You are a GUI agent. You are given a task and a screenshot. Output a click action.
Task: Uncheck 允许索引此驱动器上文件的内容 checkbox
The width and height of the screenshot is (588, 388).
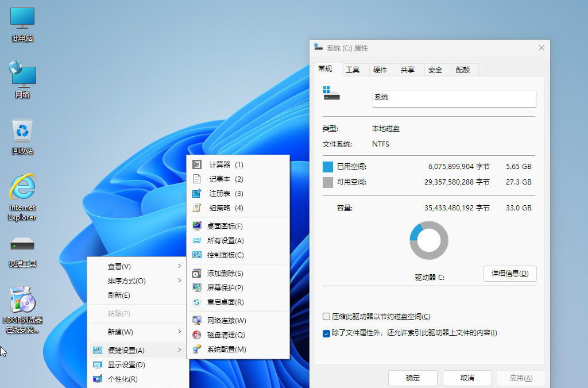coord(326,333)
